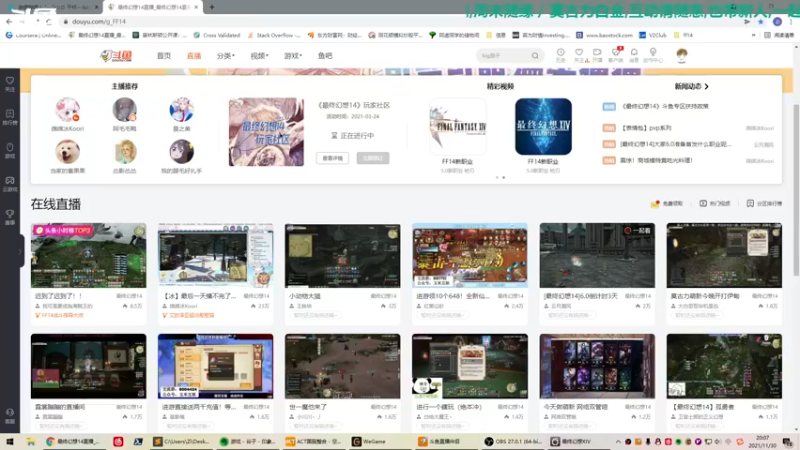Open the Windows Start menu
The width and height of the screenshot is (800, 450).
point(10,441)
